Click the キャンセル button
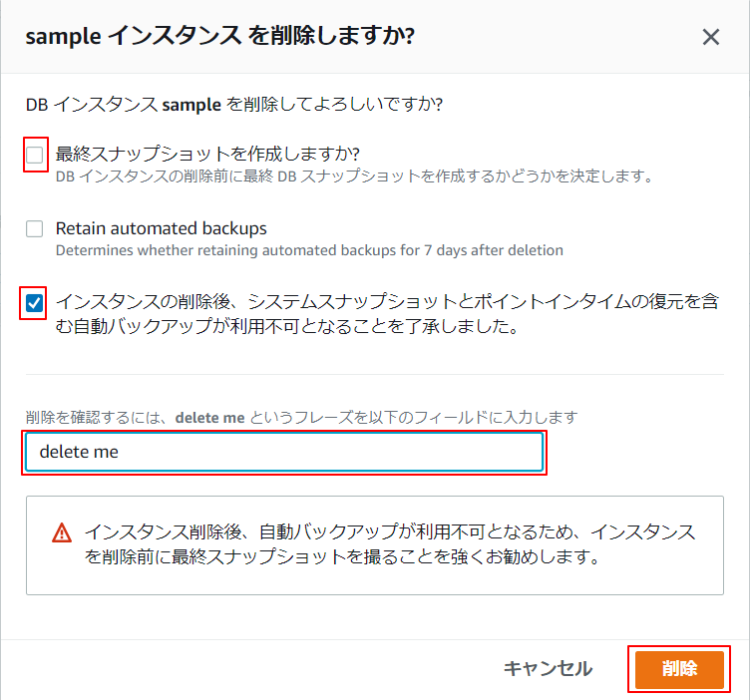The image size is (750, 700). 549,668
